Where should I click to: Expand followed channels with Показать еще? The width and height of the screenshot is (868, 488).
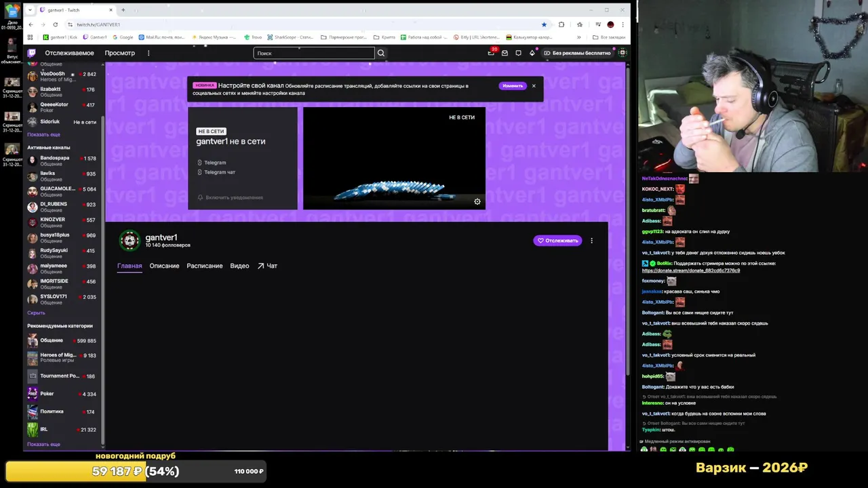43,134
